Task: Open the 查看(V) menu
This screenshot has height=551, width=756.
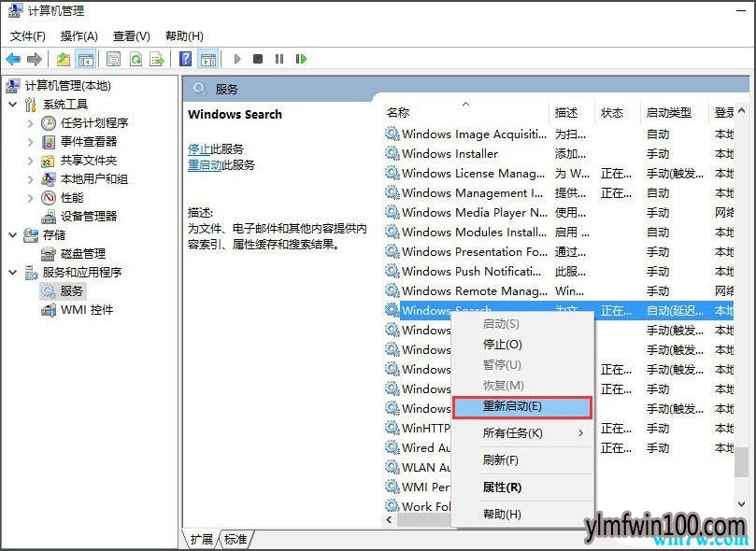Action: click(x=131, y=36)
